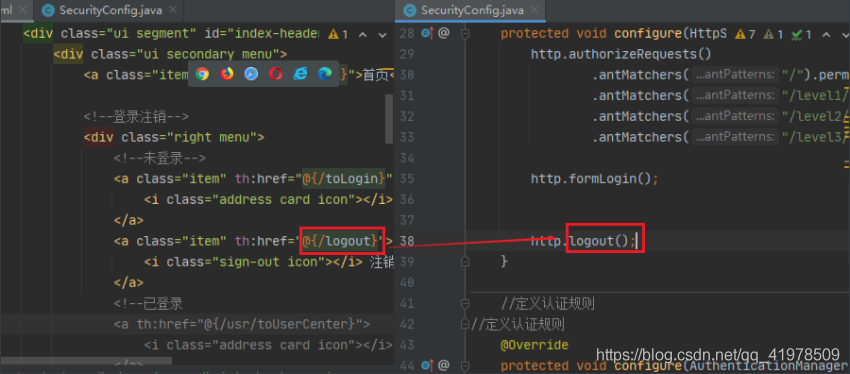Click index-header div line in left editor
Image resolution: width=850 pixels, height=374 pixels.
tap(171, 33)
